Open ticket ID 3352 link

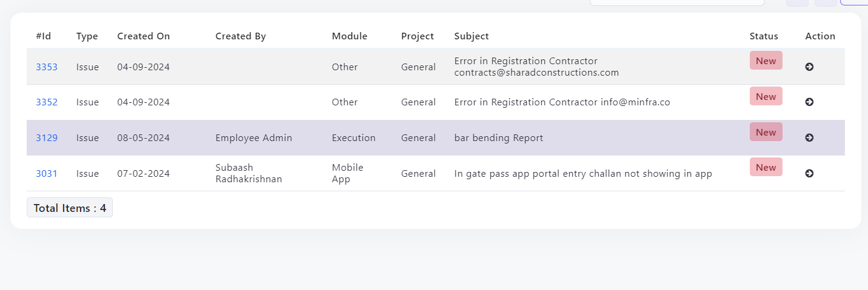point(47,102)
